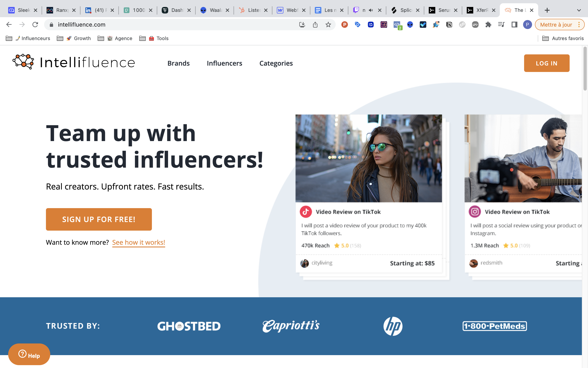Open the Agence bookmark folder

(115, 38)
